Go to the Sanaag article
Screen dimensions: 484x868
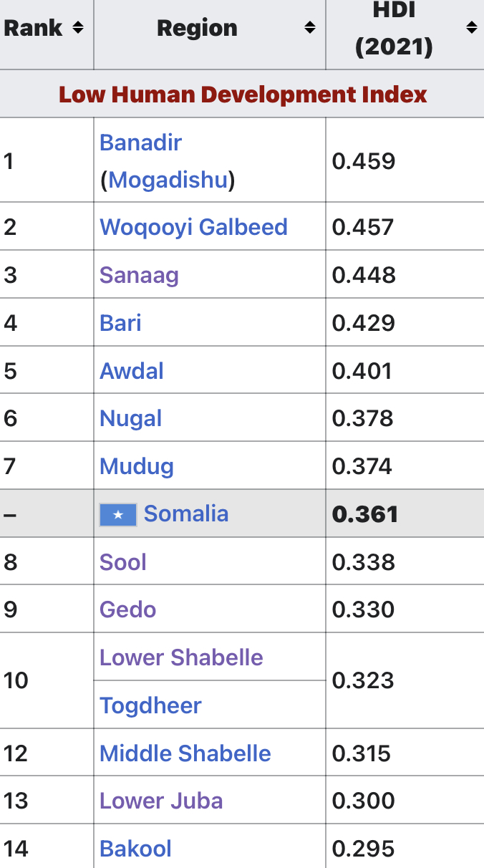coord(139,275)
